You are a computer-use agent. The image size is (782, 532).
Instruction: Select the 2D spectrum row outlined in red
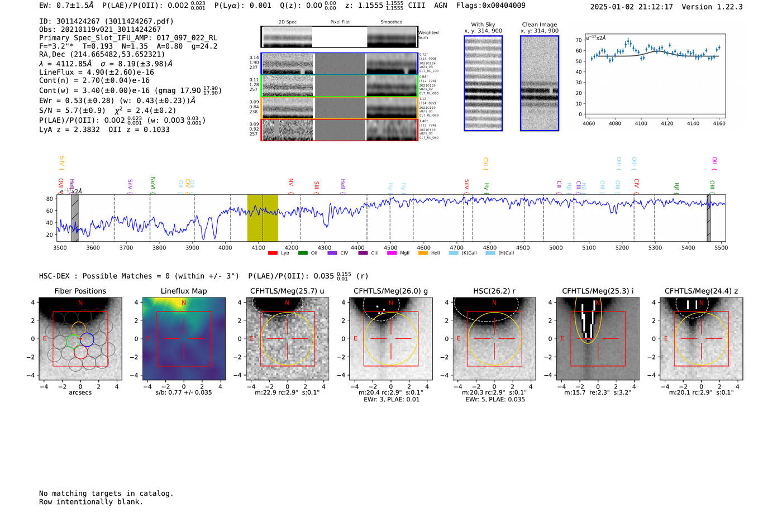pyautogui.click(x=339, y=130)
